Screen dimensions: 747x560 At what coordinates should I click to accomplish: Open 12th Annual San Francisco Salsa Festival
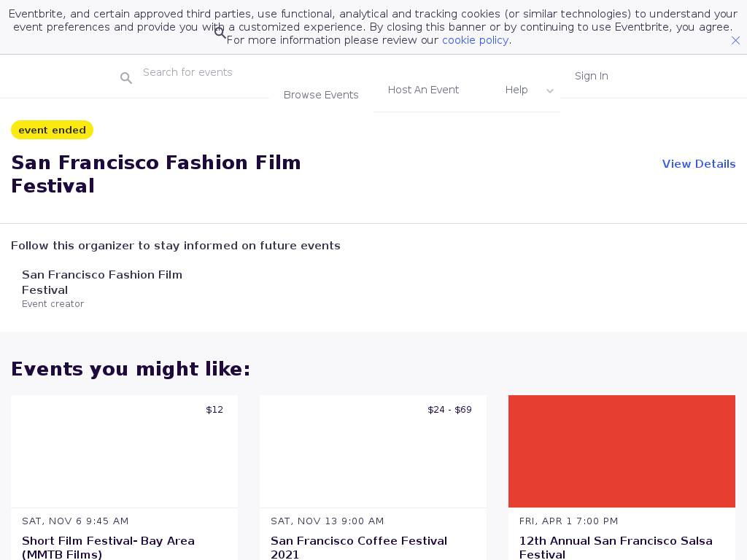coord(615,547)
